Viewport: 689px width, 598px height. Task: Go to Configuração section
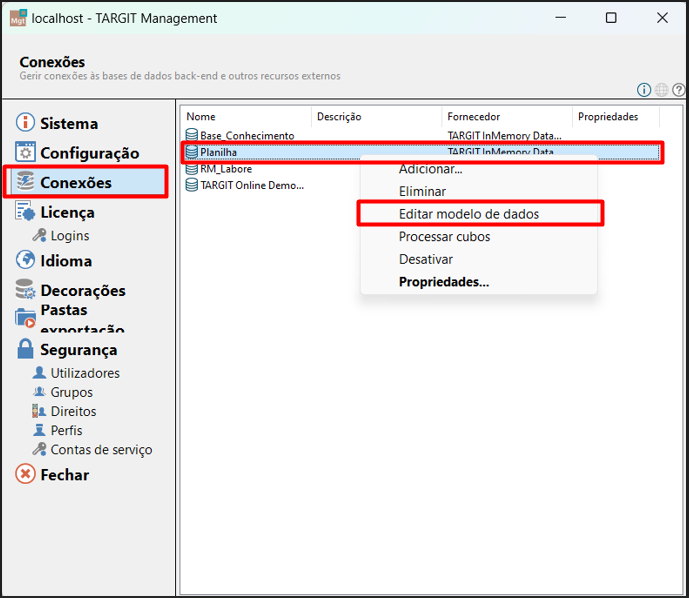[x=90, y=153]
